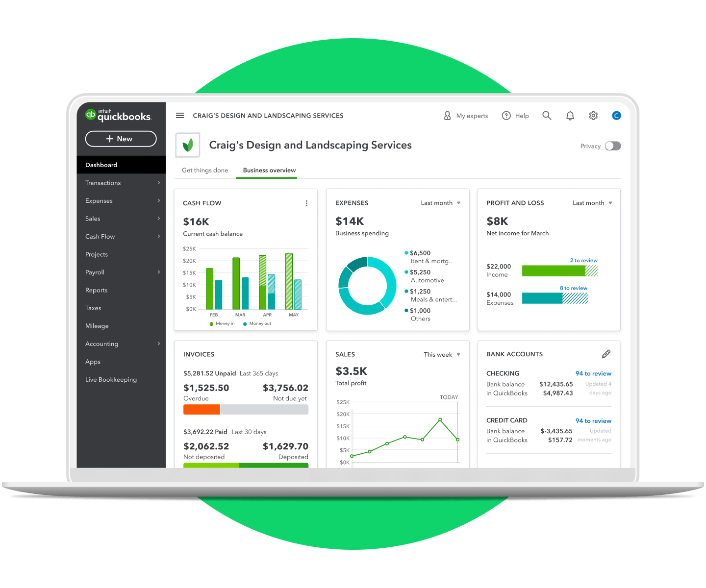Click the gray Not due yet bar
The width and height of the screenshot is (706, 588).
[264, 409]
